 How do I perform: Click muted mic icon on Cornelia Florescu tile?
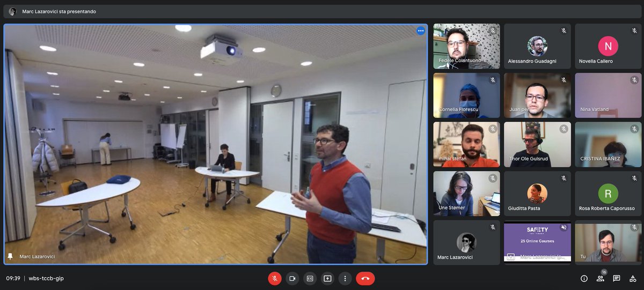coord(493,80)
